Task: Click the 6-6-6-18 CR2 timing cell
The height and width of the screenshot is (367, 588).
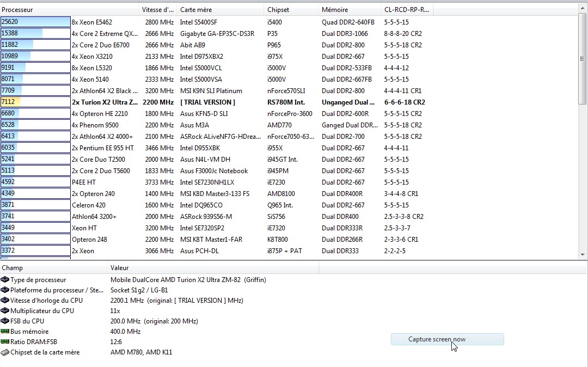Action: click(x=405, y=102)
